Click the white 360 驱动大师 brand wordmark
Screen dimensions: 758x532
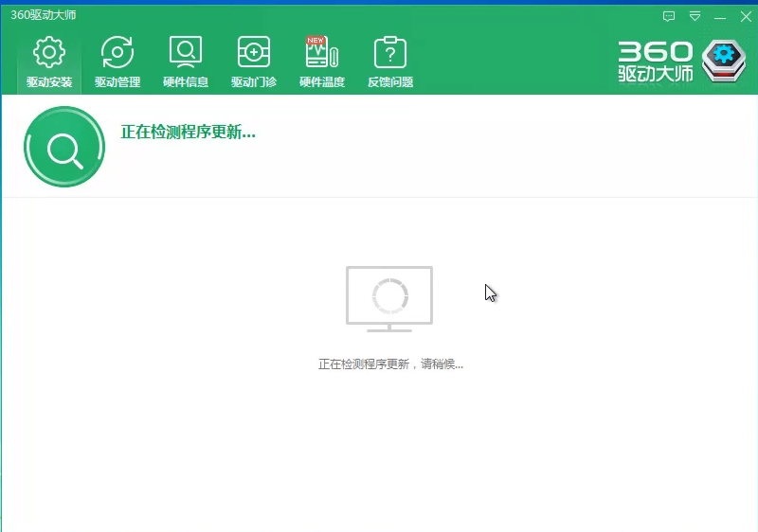point(656,62)
